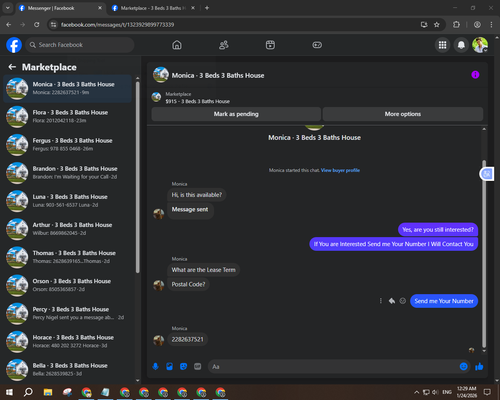Image resolution: width=500 pixels, height=400 pixels.
Task: Select the Horace conversation
Action: [x=68, y=341]
